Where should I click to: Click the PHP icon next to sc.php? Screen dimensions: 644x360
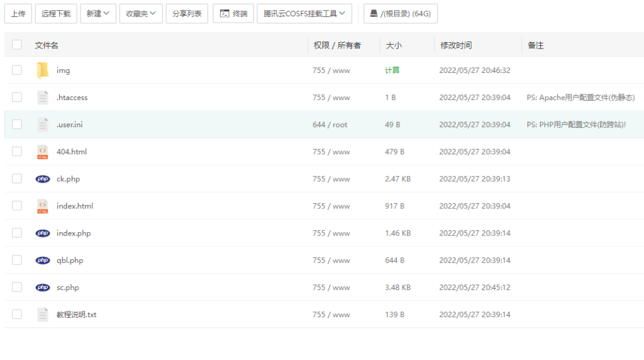coord(43,288)
